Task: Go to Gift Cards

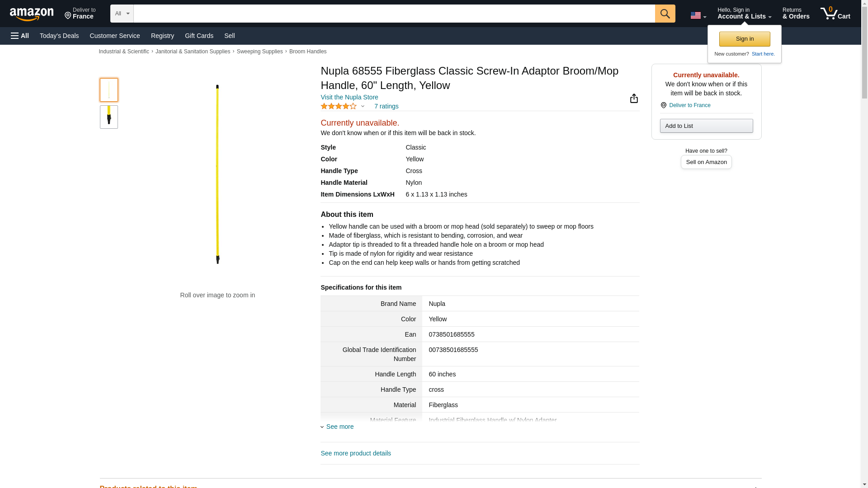Action: (199, 36)
